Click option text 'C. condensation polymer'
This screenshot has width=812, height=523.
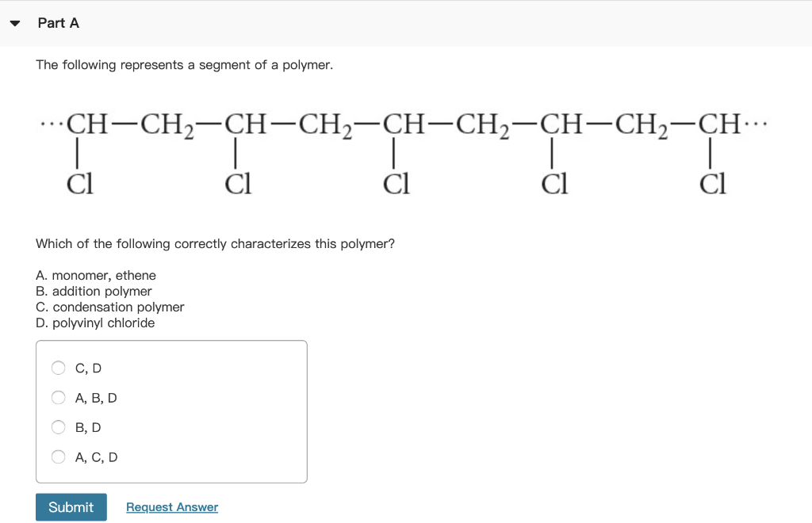109,307
